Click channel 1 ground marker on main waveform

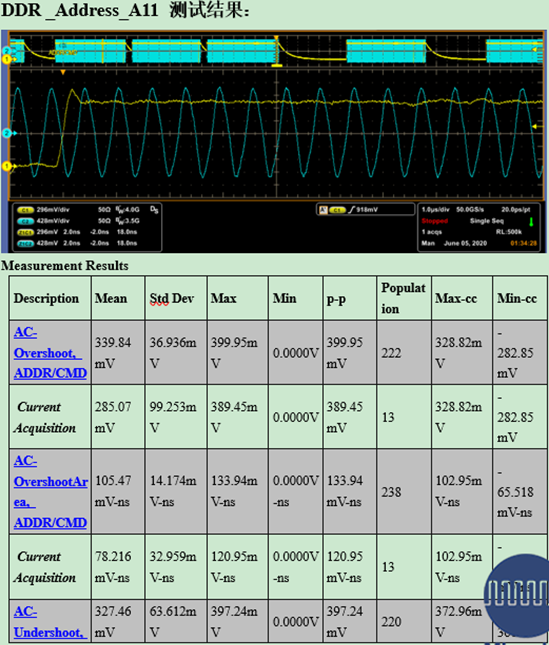7,166
